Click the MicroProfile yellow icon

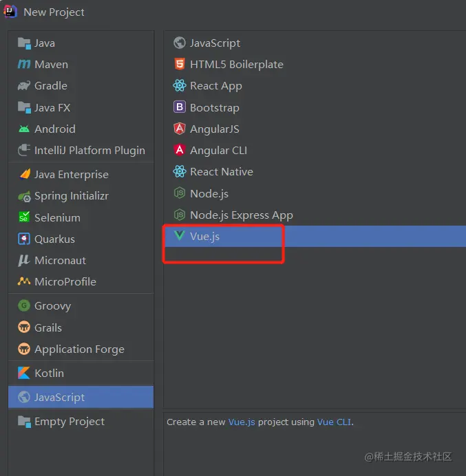(24, 281)
